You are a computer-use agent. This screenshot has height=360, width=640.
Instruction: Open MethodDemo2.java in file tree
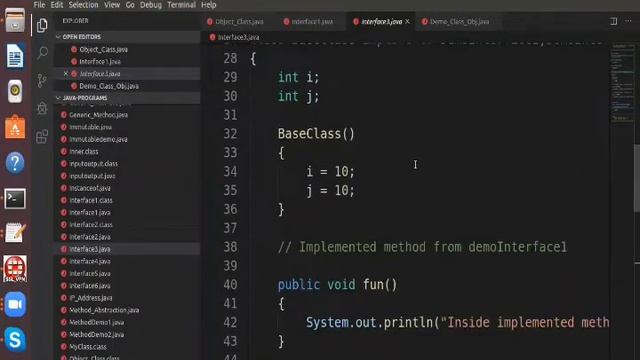(128, 335)
